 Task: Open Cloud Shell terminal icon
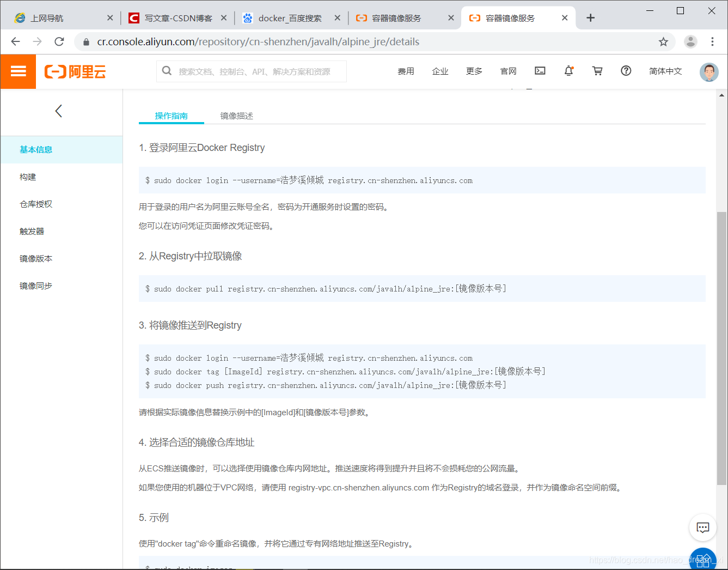pos(540,71)
